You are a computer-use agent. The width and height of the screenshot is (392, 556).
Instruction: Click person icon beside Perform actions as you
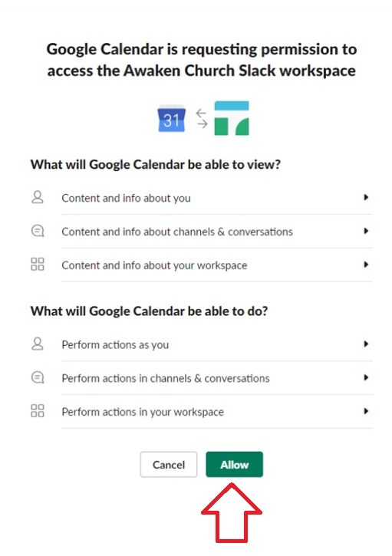coord(38,344)
